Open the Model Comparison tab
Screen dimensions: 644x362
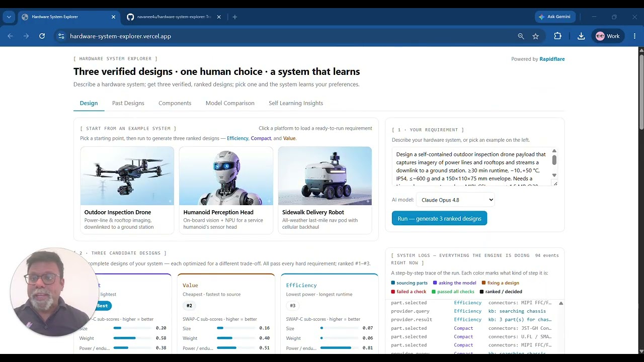[x=230, y=103]
